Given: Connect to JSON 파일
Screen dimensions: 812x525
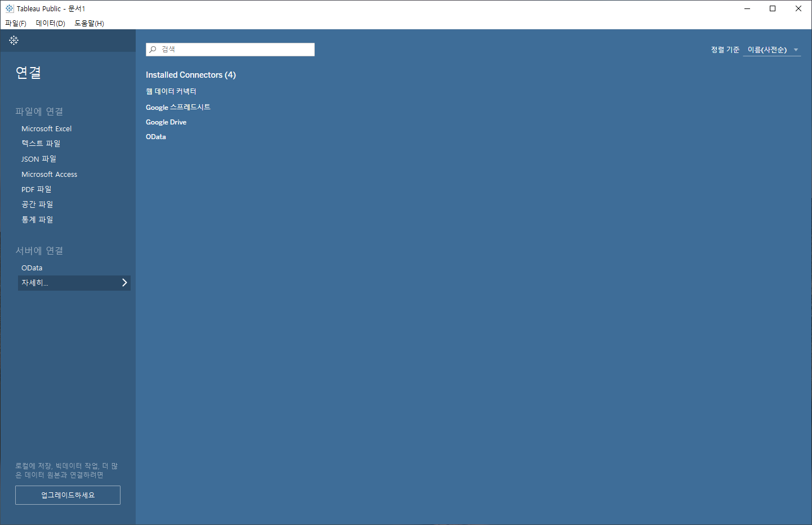Looking at the screenshot, I should point(39,159).
